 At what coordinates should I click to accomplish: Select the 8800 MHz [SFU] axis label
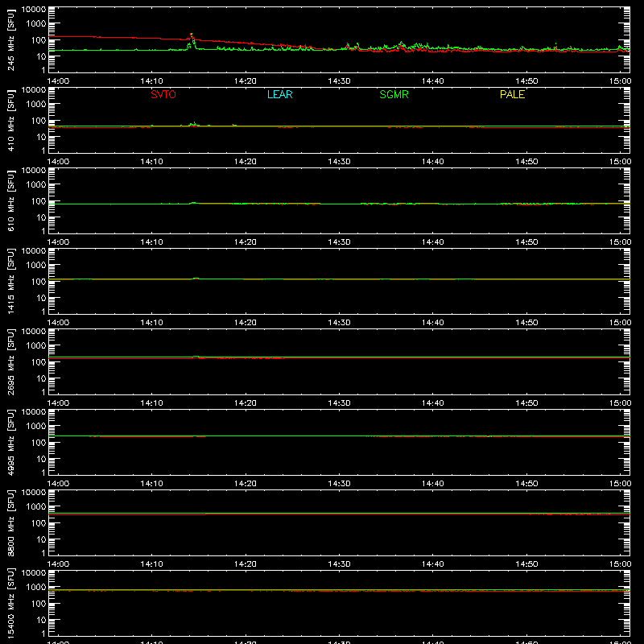10,523
